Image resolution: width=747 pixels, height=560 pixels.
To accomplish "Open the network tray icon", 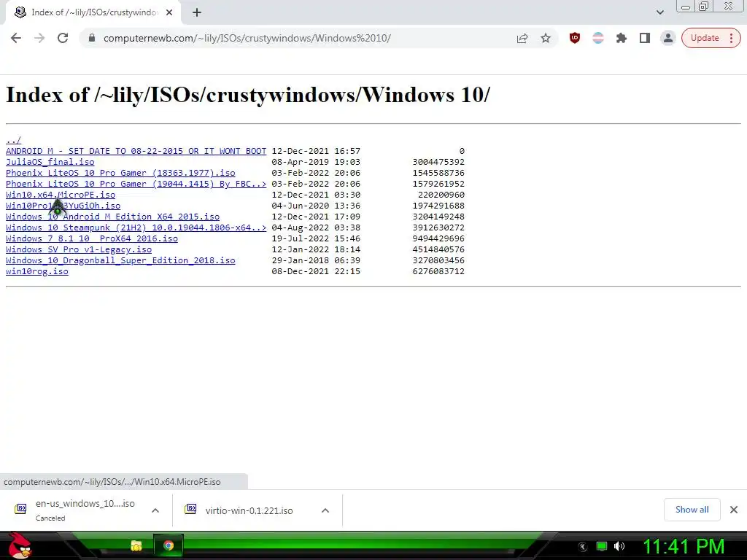I will point(602,546).
